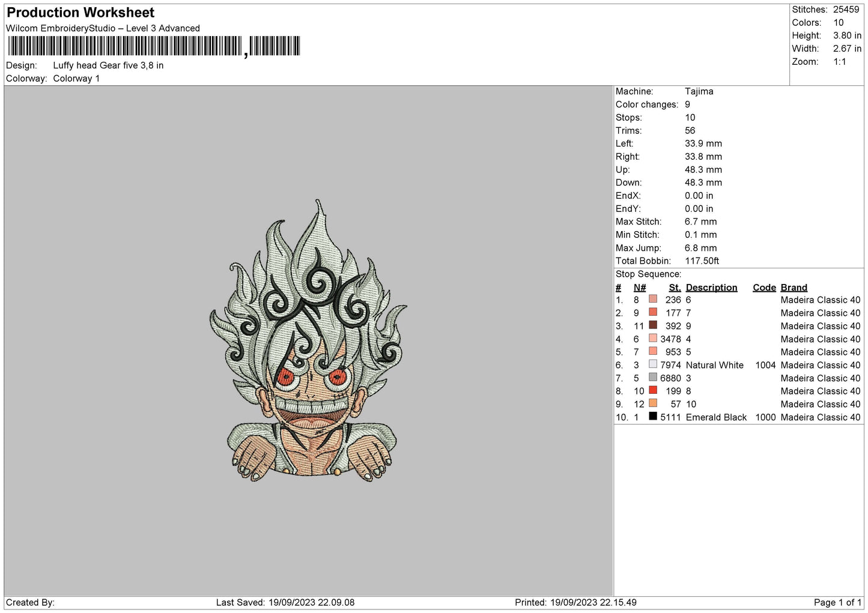Click the 'Stop Sequence:' label
This screenshot has width=868, height=613.
[x=649, y=274]
